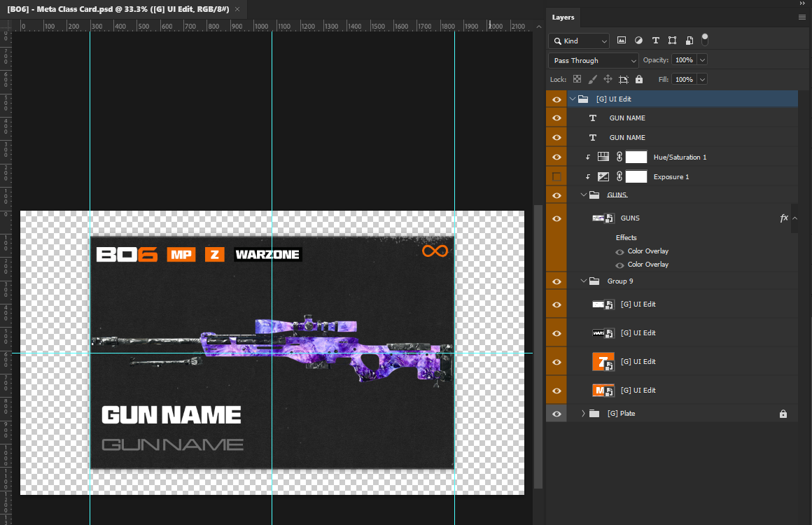Open the Opacity slider dropdown arrow
The image size is (812, 525).
702,60
